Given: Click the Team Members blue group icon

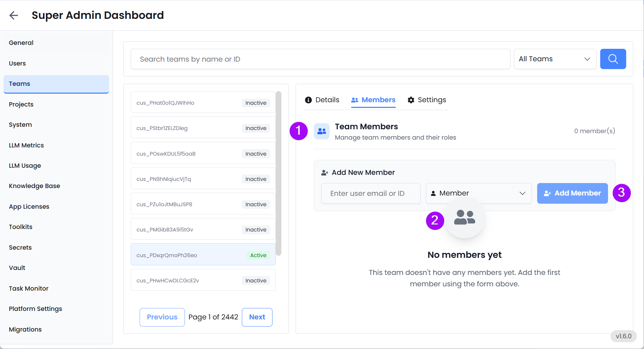Looking at the screenshot, I should click(322, 131).
